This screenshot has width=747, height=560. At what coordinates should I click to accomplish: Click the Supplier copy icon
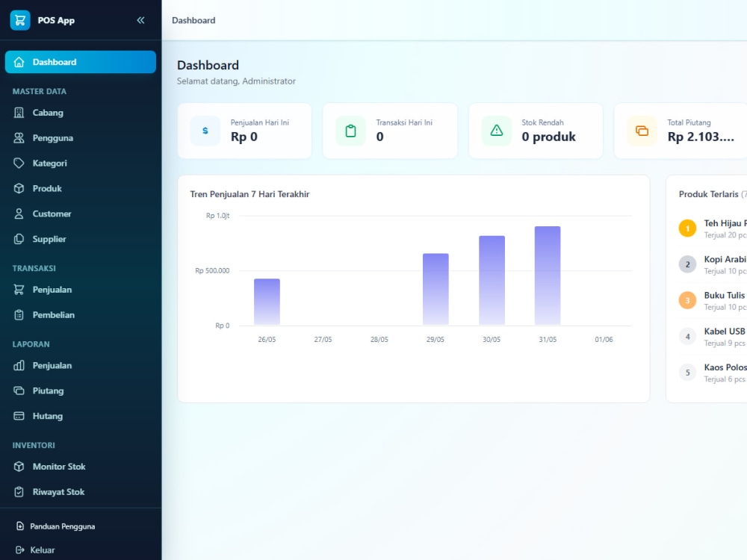tap(19, 239)
